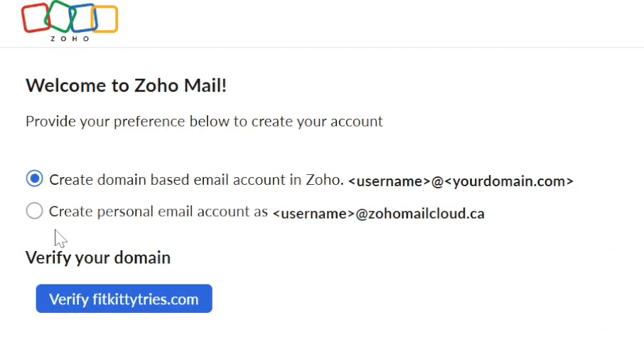The width and height of the screenshot is (644, 342).
Task: Click the 'Verify your domain' heading
Action: click(97, 257)
